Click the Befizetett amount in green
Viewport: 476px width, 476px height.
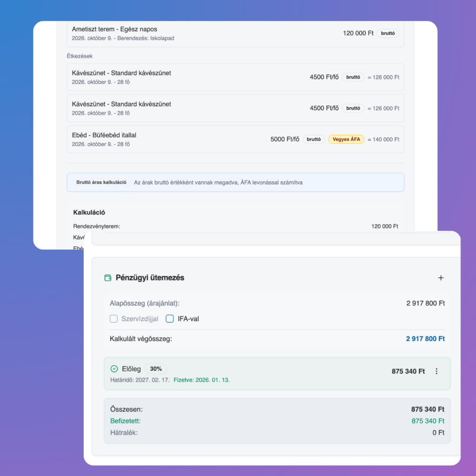tap(428, 421)
